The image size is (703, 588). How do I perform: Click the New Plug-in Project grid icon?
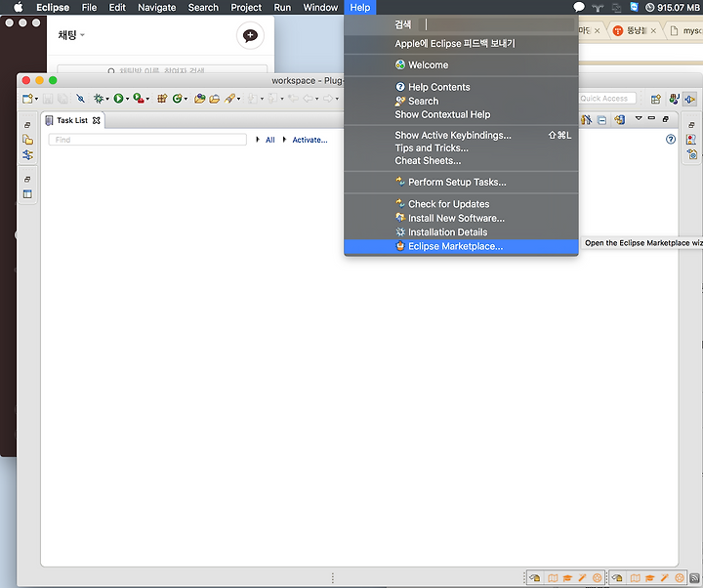coord(162,99)
